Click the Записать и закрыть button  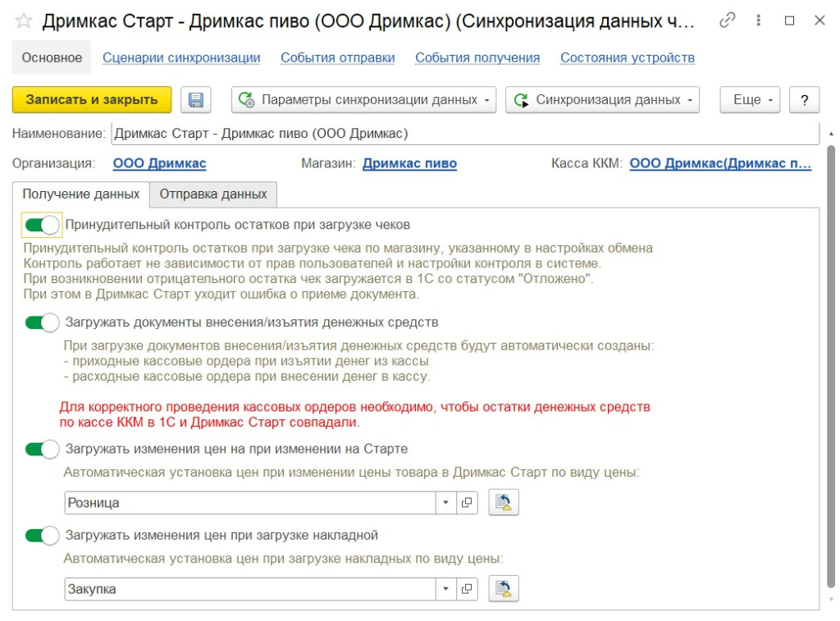click(91, 99)
